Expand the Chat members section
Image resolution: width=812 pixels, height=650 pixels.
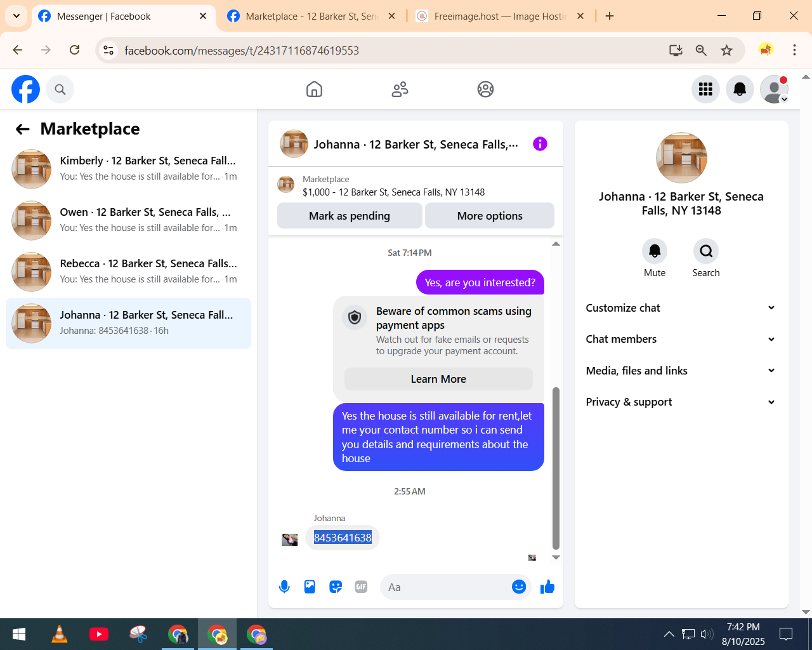point(681,339)
